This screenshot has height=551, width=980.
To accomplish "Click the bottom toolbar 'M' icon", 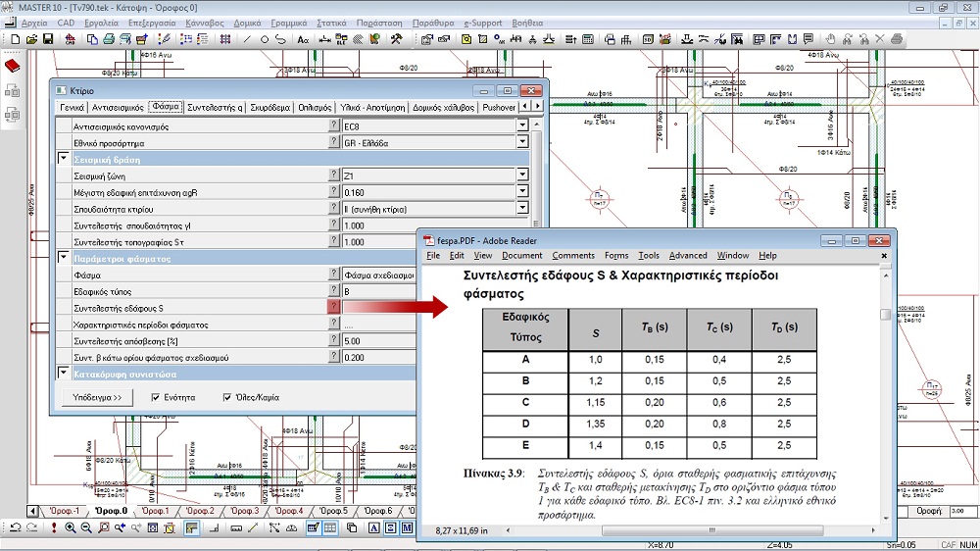I will tap(407, 527).
